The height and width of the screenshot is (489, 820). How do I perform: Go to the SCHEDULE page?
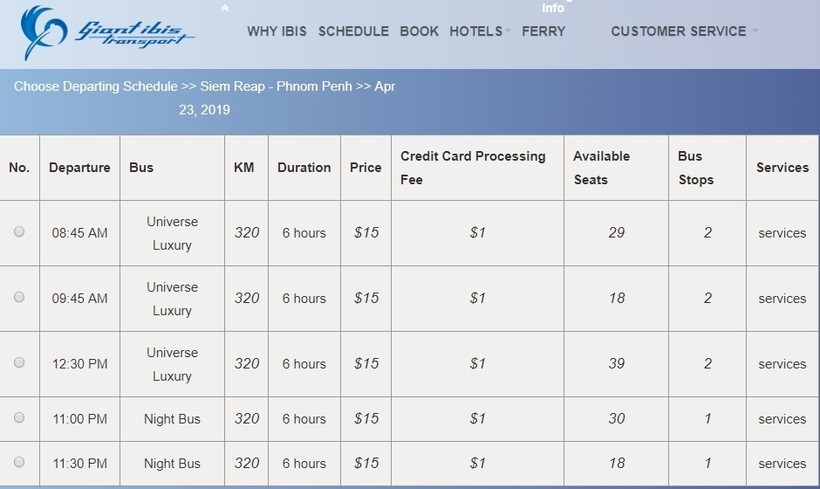353,31
